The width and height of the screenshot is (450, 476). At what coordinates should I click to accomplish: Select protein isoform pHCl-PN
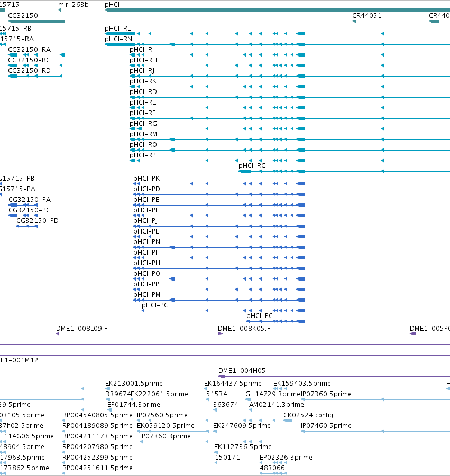point(147,242)
